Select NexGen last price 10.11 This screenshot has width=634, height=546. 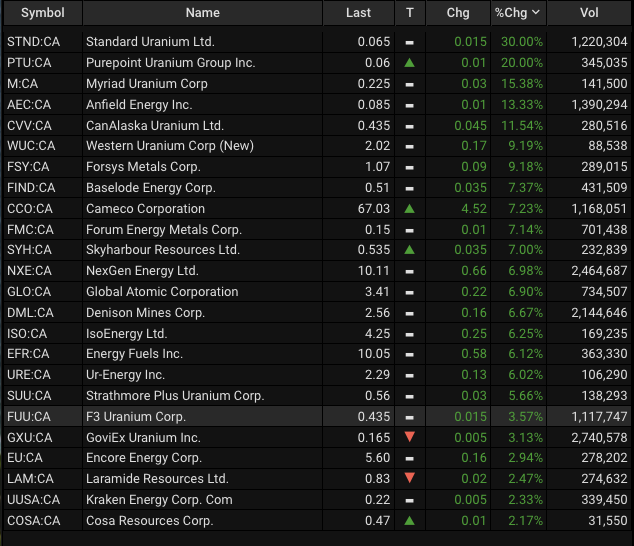tap(374, 271)
